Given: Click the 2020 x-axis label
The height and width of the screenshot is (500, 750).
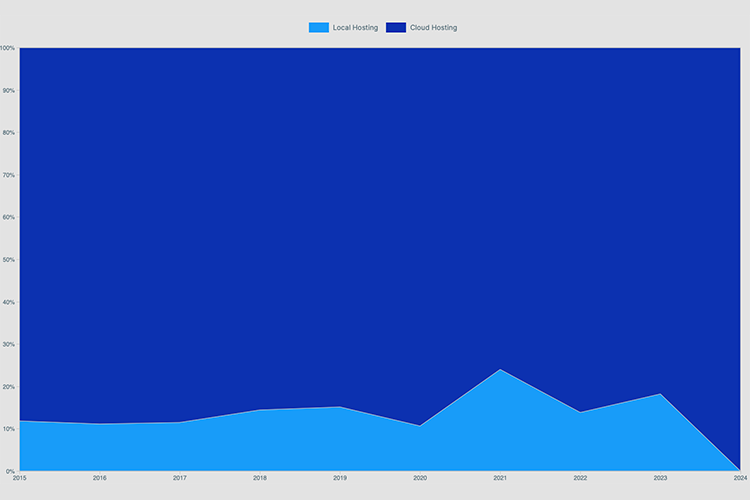Looking at the screenshot, I should click(420, 478).
